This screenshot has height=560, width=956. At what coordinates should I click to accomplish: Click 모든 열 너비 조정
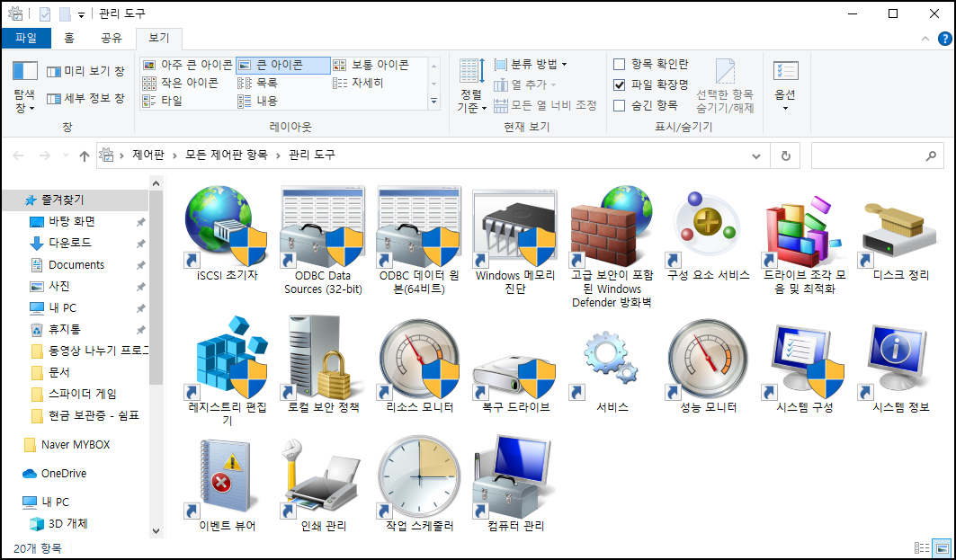pyautogui.click(x=545, y=105)
